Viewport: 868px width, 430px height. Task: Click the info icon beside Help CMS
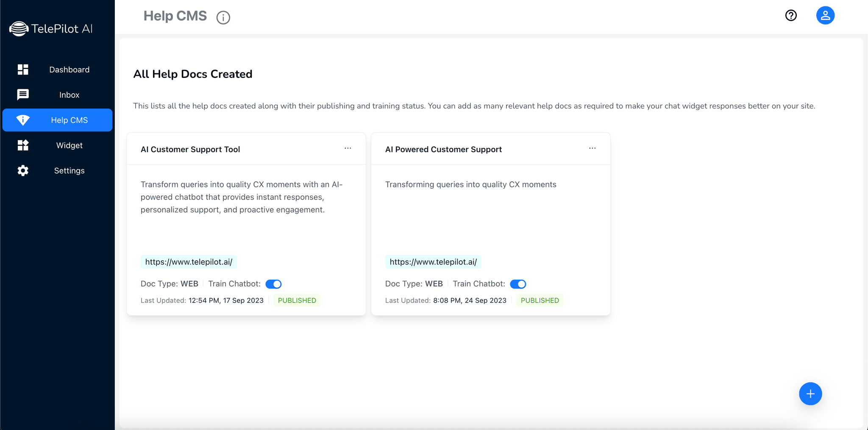tap(223, 18)
